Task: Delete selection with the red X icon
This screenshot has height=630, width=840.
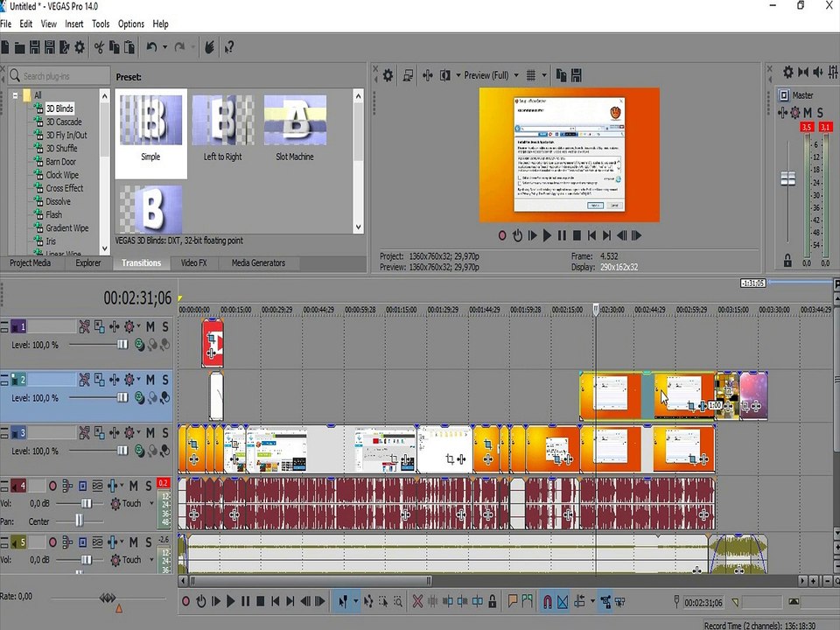Action: click(417, 602)
